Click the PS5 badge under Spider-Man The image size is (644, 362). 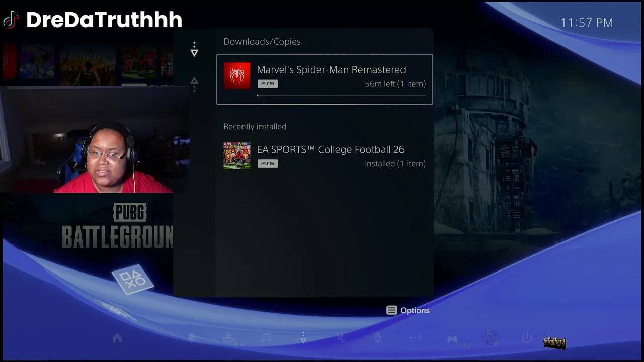[268, 84]
